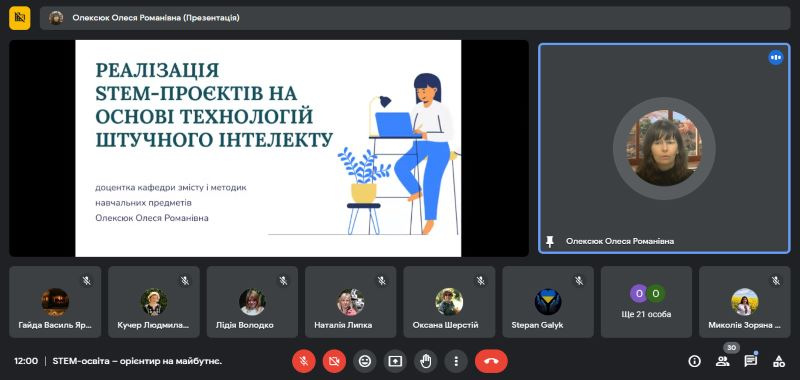Click the pin icon on Олексюк's tile
The width and height of the screenshot is (800, 380).
point(549,241)
